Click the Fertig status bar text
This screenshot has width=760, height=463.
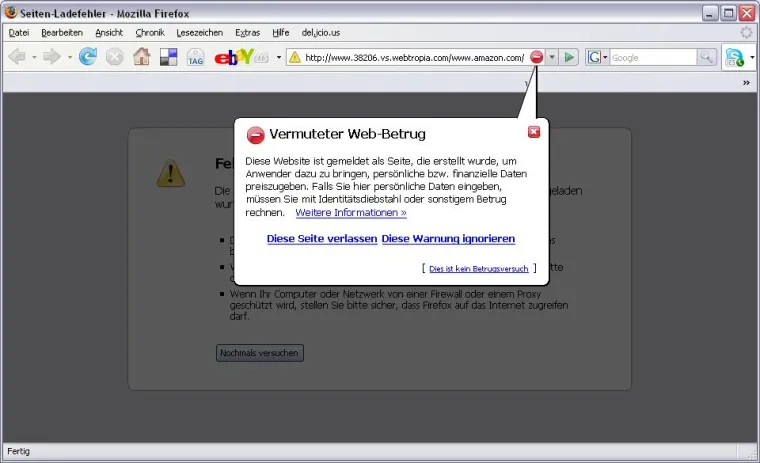point(18,451)
